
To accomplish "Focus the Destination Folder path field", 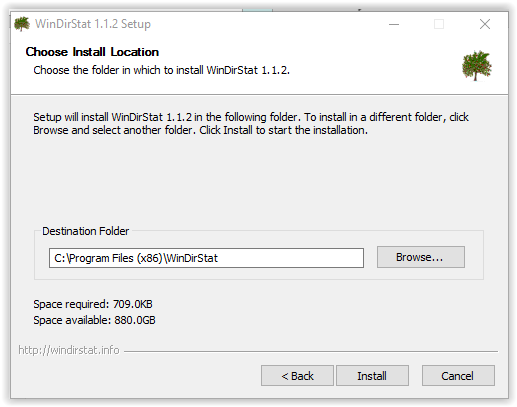I will tap(206, 258).
